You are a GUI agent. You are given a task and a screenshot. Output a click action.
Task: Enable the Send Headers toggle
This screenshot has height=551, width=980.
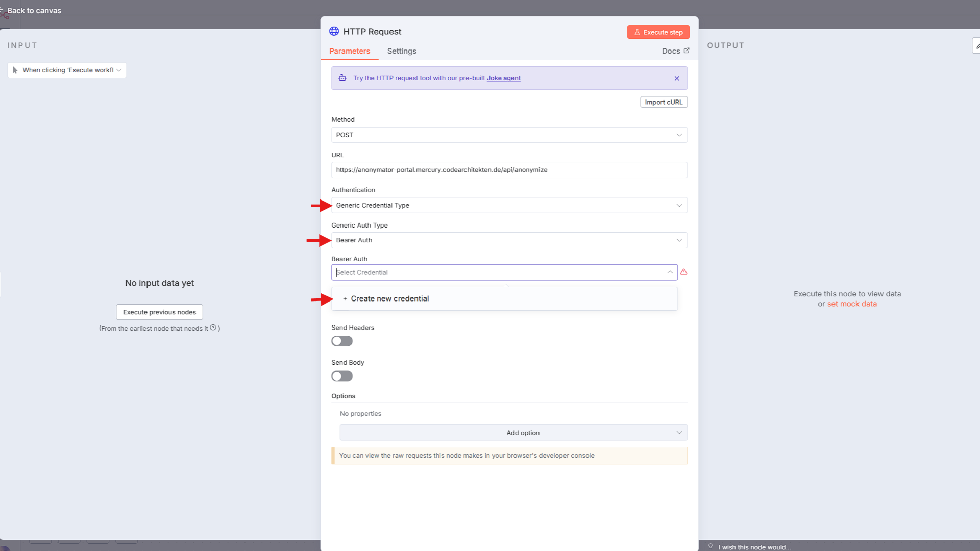coord(341,341)
